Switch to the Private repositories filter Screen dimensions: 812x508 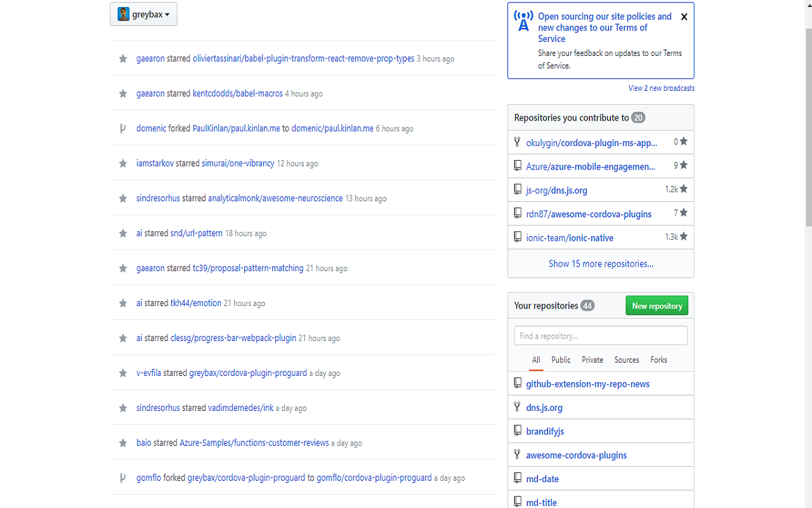(592, 359)
